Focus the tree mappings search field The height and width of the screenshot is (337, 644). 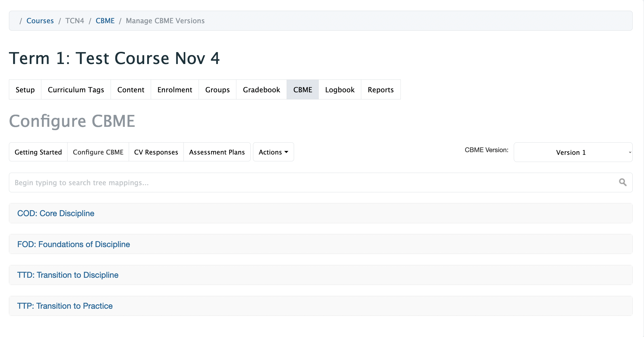click(x=312, y=182)
